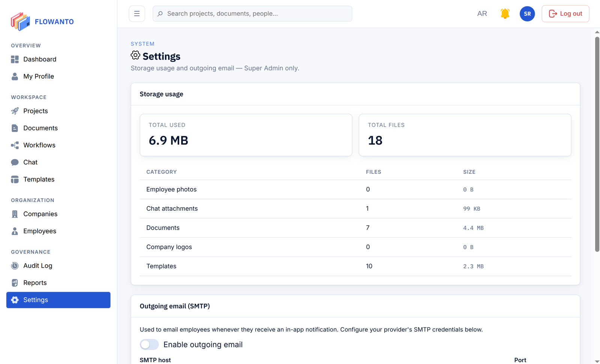Collapse sidebar with hamburger menu button
The height and width of the screenshot is (364, 600).
click(x=137, y=14)
